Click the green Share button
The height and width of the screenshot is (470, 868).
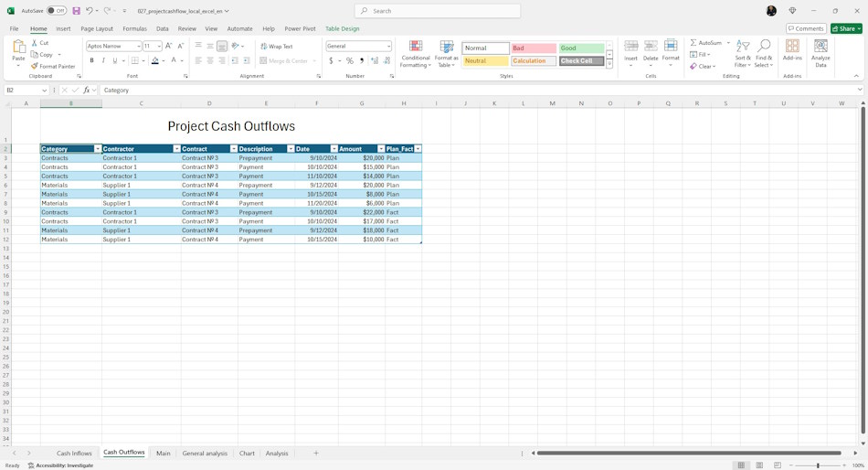[846, 28]
